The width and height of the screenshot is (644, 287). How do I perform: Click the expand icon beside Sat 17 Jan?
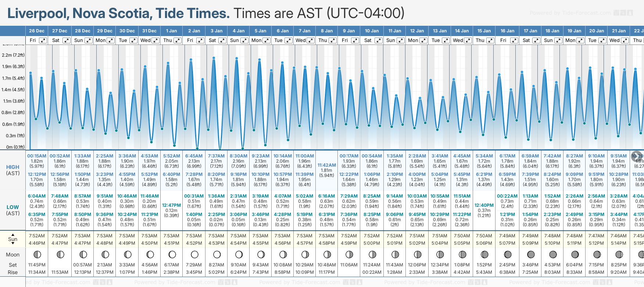tap(536, 40)
